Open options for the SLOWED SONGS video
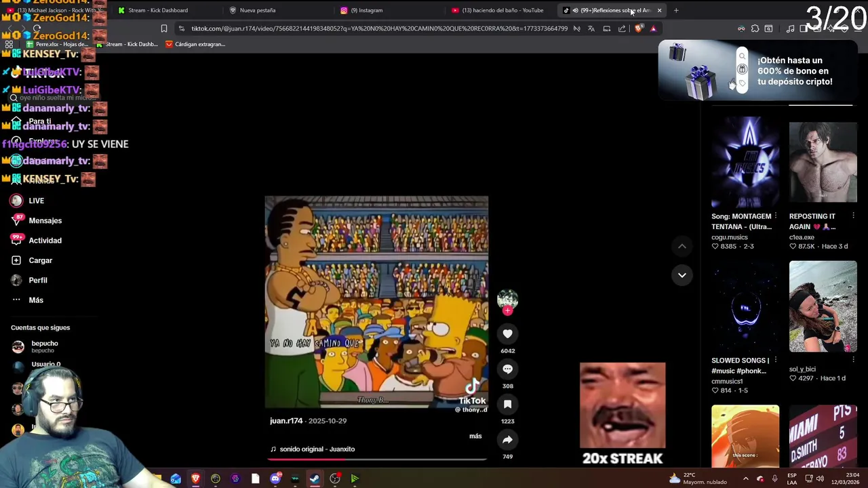 (x=776, y=360)
